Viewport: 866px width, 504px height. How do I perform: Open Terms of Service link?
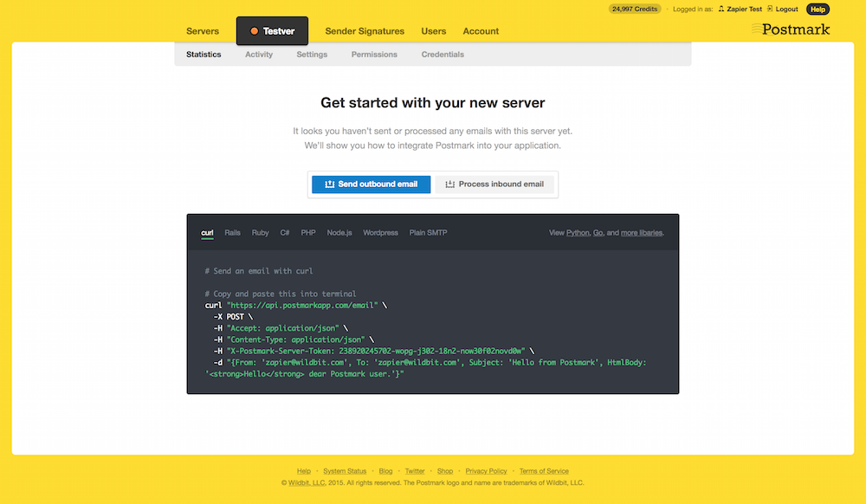[x=544, y=471]
